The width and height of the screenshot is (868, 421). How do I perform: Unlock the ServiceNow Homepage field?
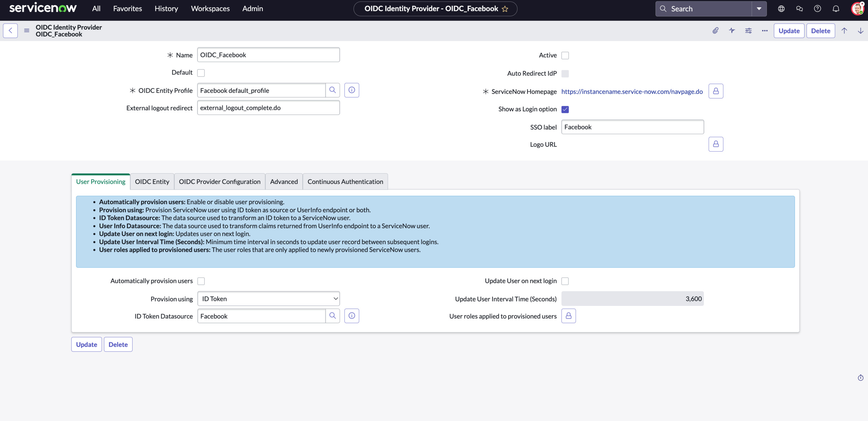point(716,91)
